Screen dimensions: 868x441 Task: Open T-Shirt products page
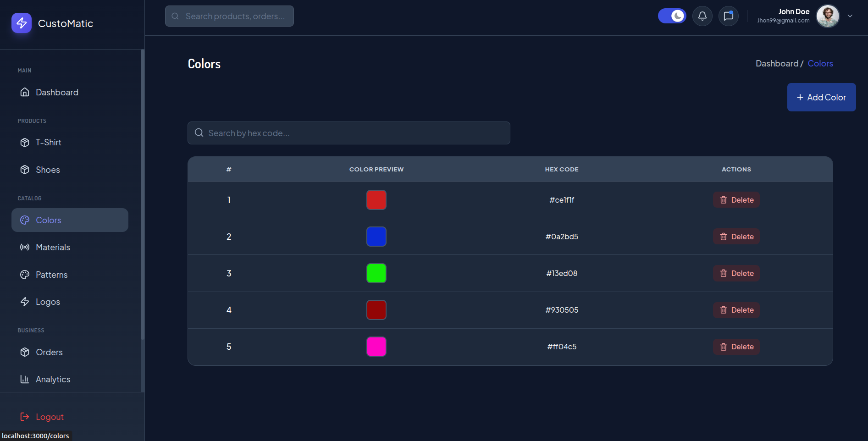[70, 142]
